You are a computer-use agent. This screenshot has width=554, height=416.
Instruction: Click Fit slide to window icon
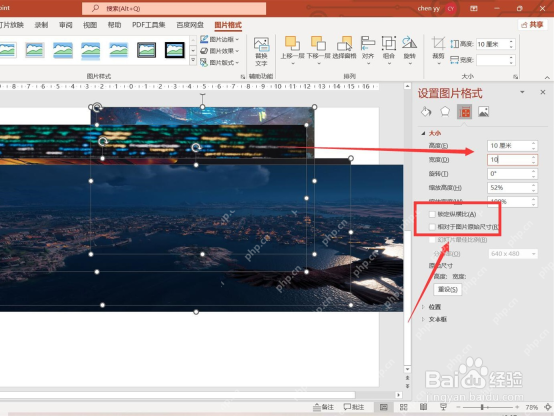548,407
